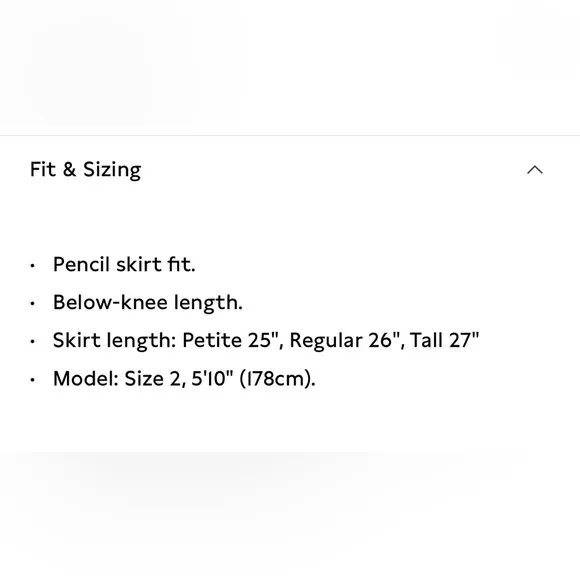This screenshot has height=580, width=580.
Task: Select the 'Below-knee length.' text
Action: 148,303
